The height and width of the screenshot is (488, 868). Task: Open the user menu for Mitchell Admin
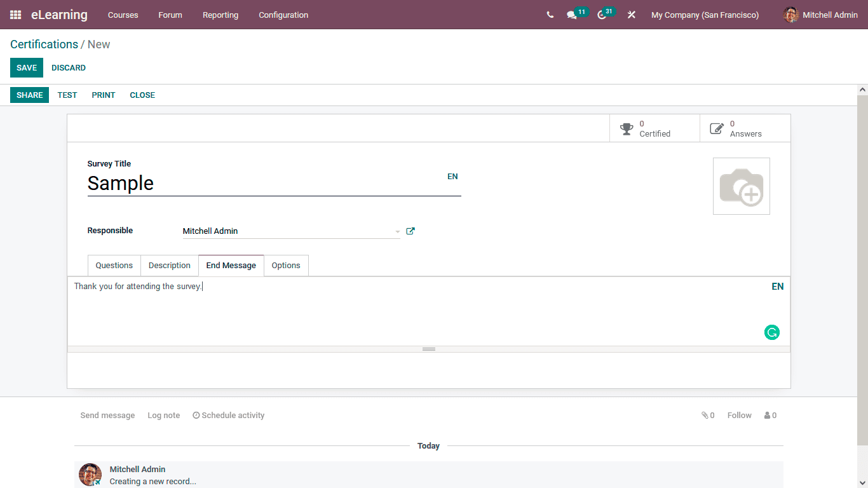pos(820,15)
